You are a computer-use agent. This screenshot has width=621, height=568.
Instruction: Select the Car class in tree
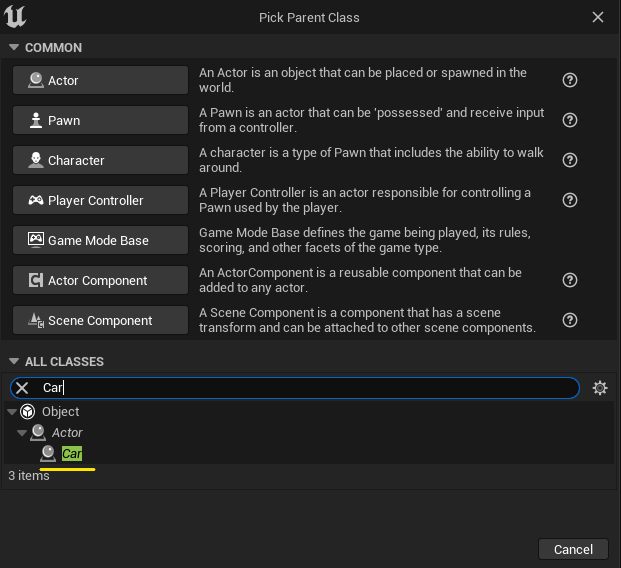(x=71, y=454)
